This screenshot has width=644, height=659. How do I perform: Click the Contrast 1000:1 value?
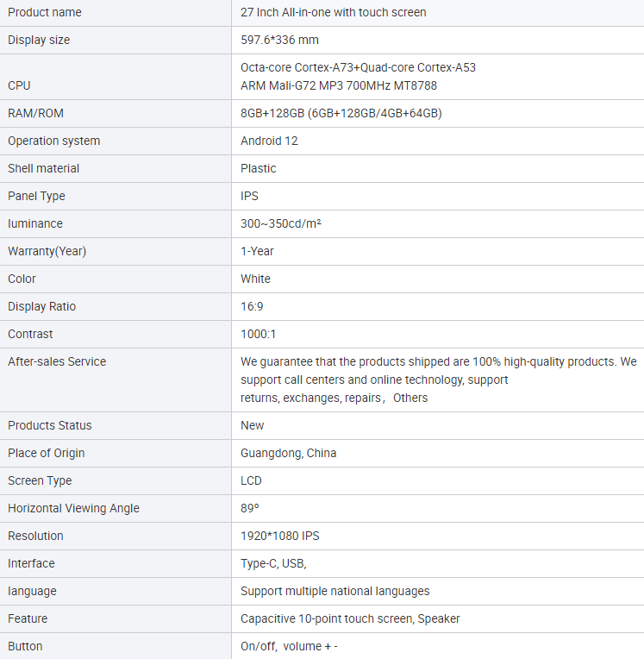pyautogui.click(x=259, y=334)
